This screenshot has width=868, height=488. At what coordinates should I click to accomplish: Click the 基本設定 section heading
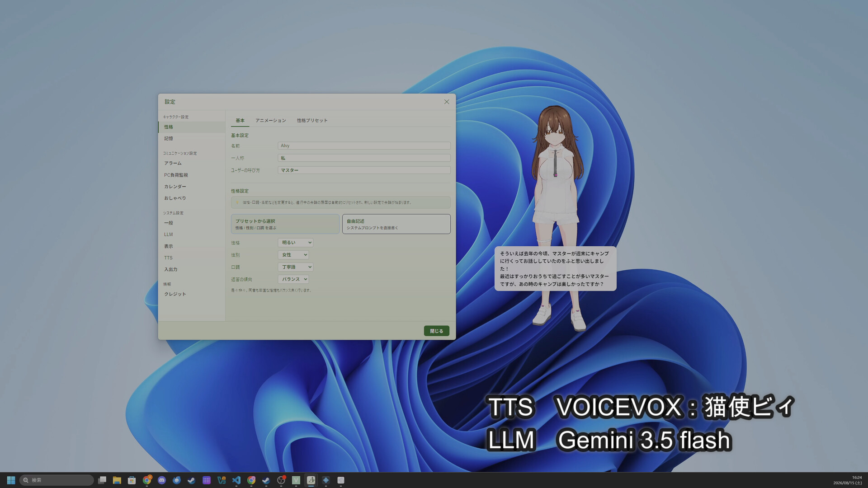tap(240, 135)
